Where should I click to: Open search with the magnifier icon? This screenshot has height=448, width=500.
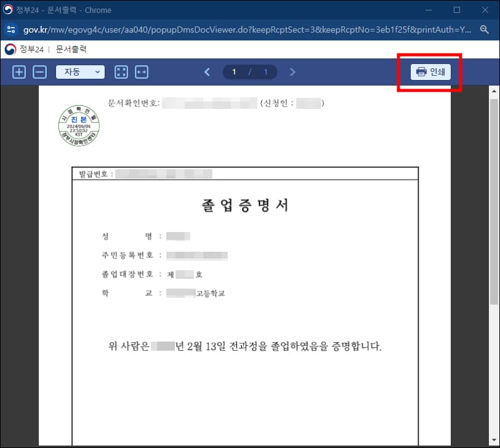[484, 29]
